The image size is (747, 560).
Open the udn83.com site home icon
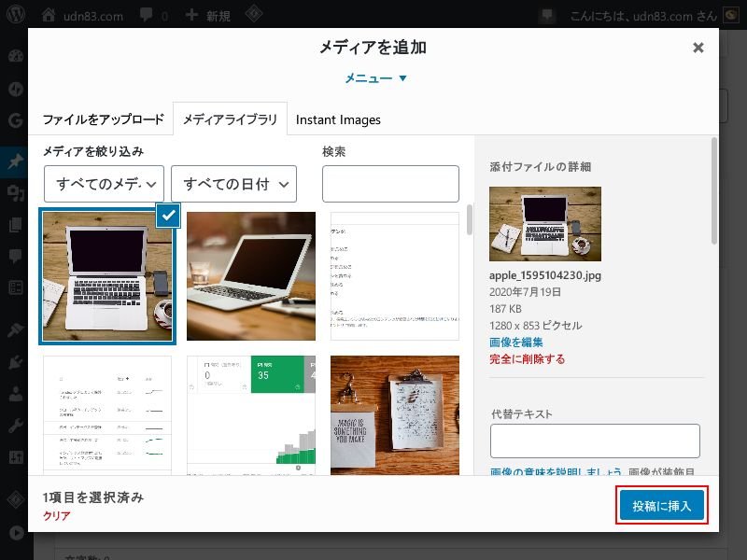(49, 15)
